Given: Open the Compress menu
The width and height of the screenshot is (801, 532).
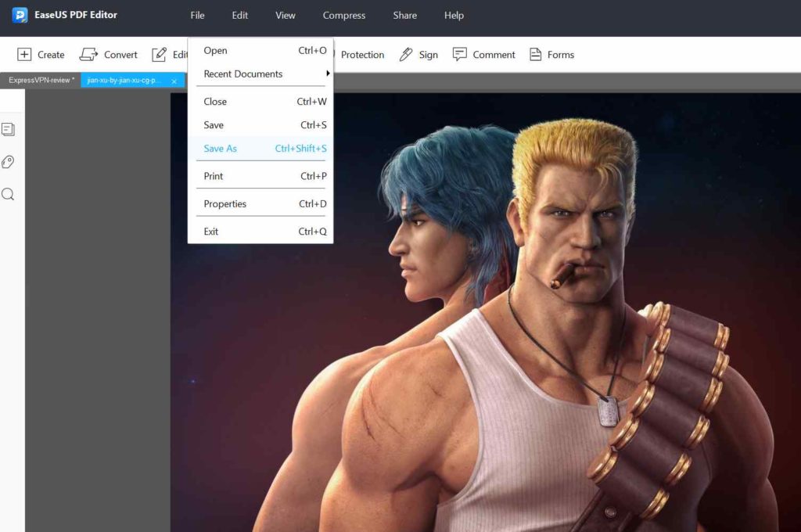Looking at the screenshot, I should tap(344, 16).
